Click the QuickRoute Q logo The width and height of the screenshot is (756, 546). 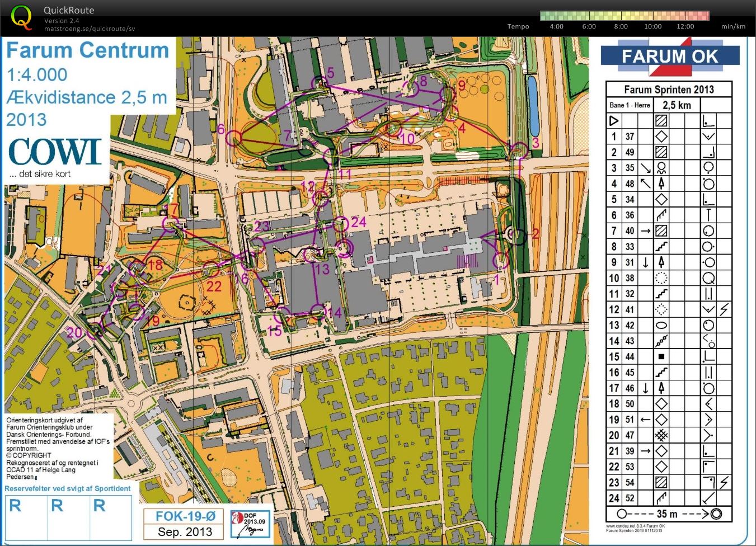point(21,17)
